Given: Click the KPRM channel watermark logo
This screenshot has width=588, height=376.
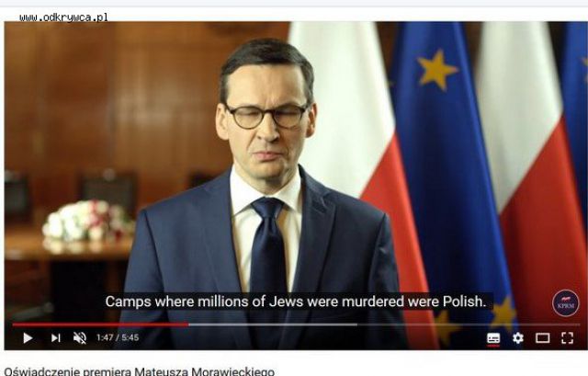Looking at the screenshot, I should (566, 303).
